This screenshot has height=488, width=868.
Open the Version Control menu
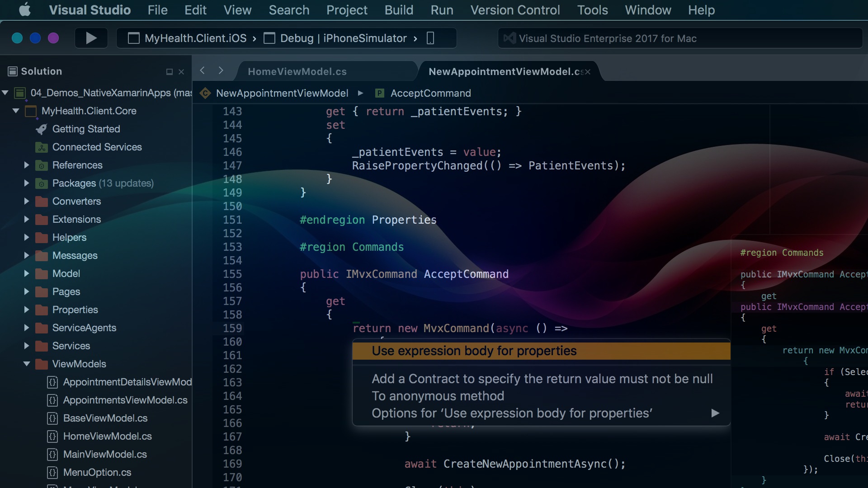515,10
